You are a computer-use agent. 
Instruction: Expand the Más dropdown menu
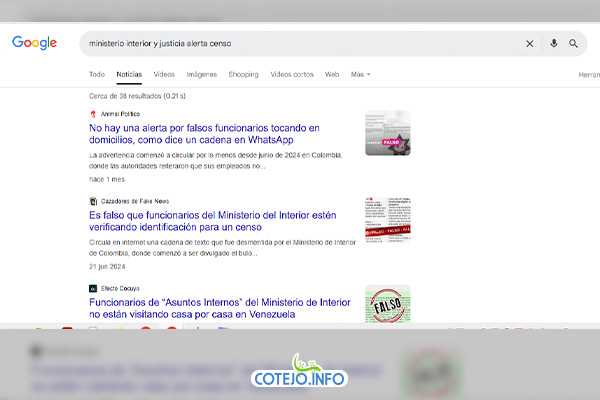[x=360, y=74]
